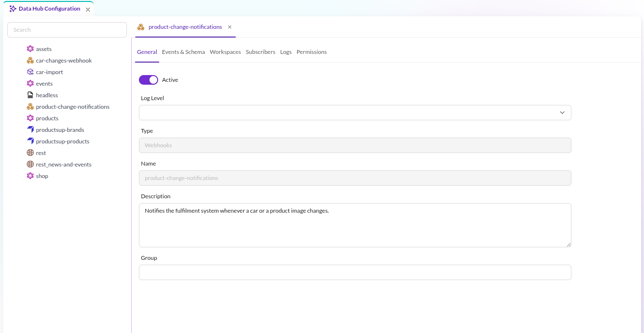Select product-change-notifications in the tree
The width and height of the screenshot is (644, 333).
[73, 107]
